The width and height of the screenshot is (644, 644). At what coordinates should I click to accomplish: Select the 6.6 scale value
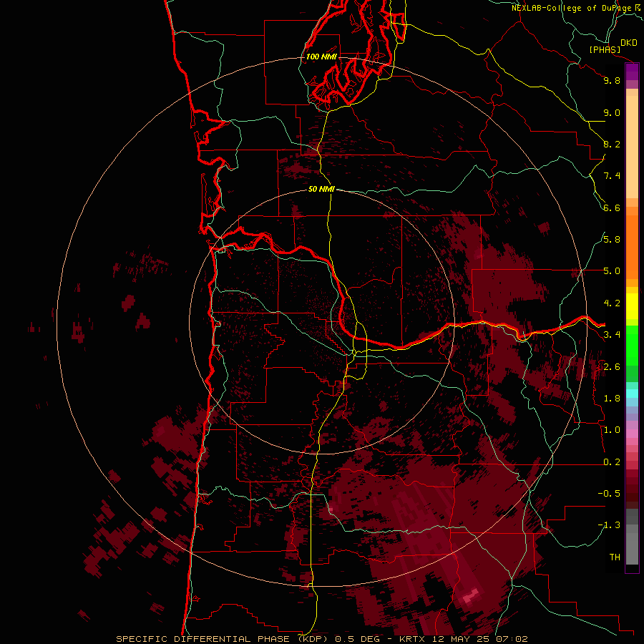(612, 208)
